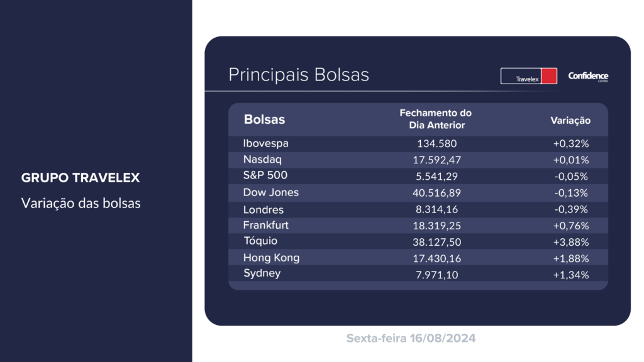Select Tóquio variation +3,88%
The image size is (644, 362).
click(x=571, y=242)
